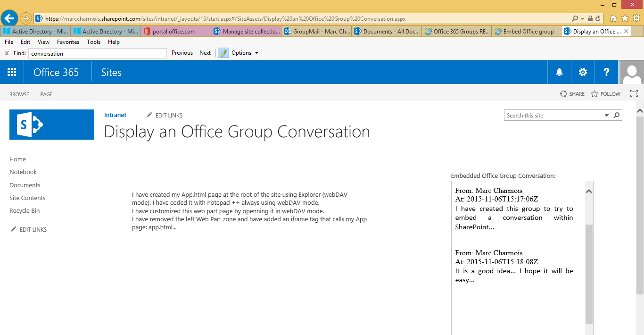This screenshot has width=644, height=335.
Task: Click the search magnifier in site search
Action: (616, 115)
